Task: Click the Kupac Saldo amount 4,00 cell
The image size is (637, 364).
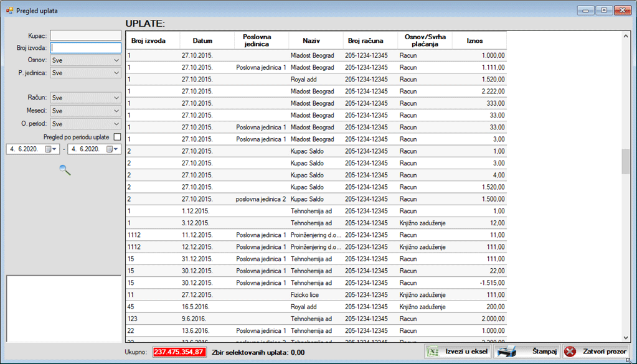Action: pyautogui.click(x=479, y=175)
